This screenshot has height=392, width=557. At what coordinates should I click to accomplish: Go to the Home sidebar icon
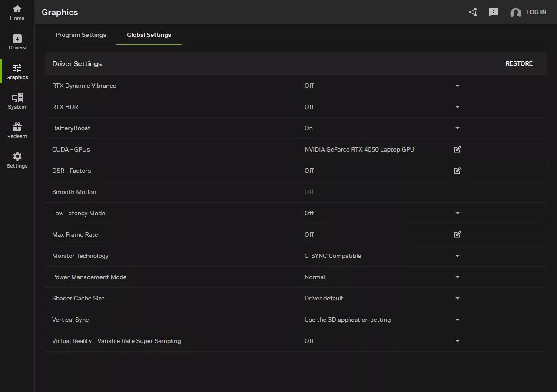click(x=17, y=13)
